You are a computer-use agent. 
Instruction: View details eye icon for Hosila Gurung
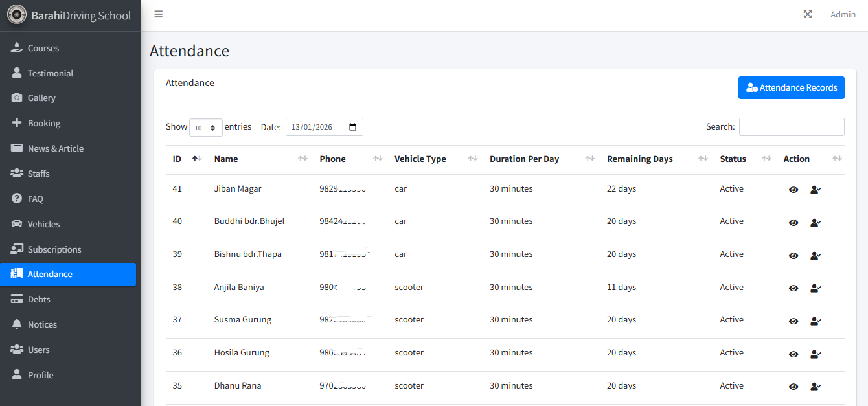tap(794, 354)
